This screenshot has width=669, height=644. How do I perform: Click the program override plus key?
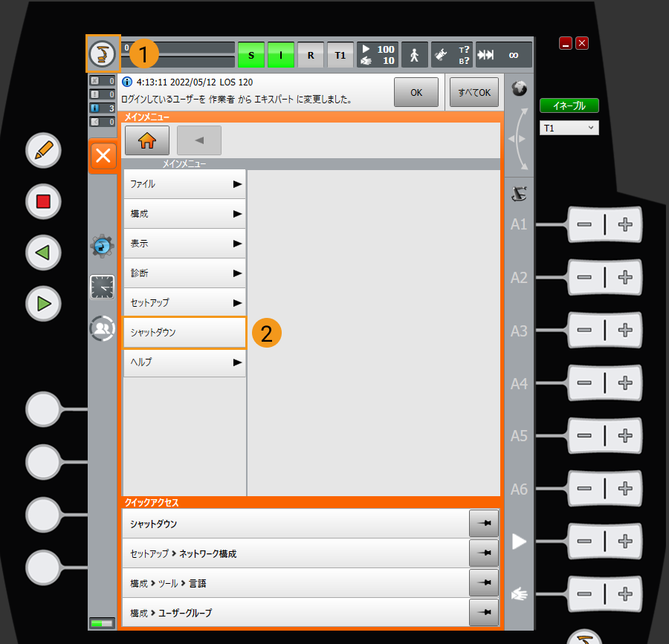pyautogui.click(x=624, y=541)
